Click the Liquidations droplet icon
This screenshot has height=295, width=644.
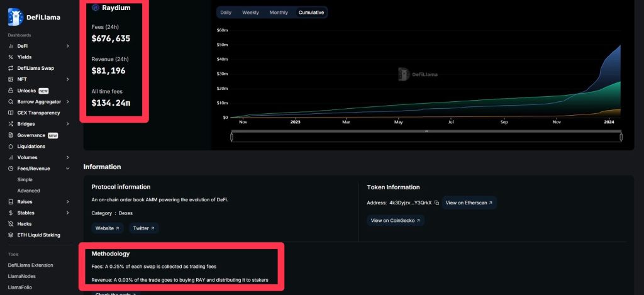[11, 147]
